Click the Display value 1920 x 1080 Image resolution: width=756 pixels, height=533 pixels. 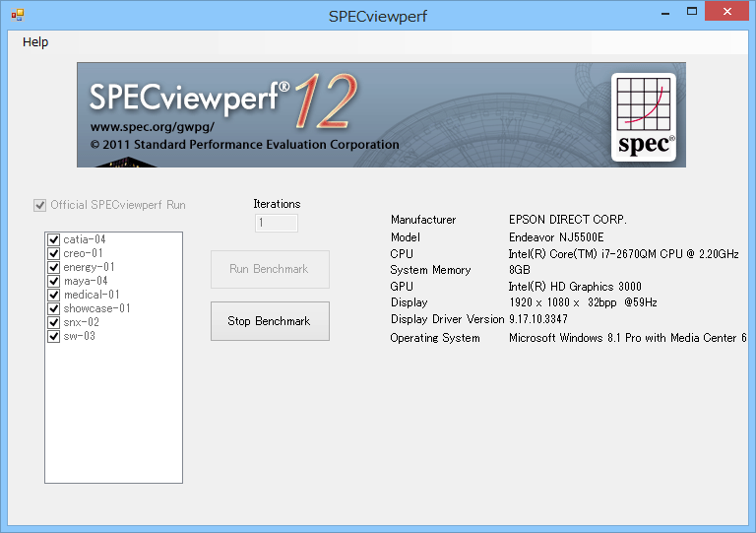[x=583, y=302]
